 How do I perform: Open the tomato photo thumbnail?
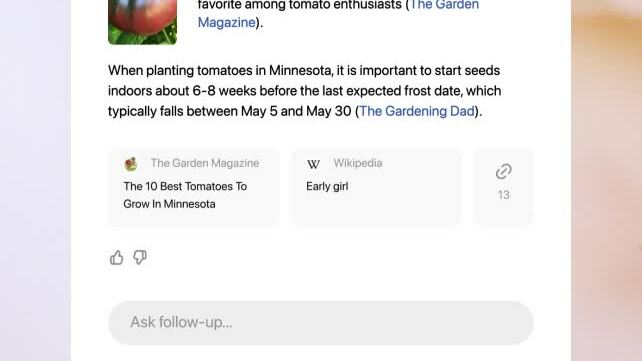[142, 22]
